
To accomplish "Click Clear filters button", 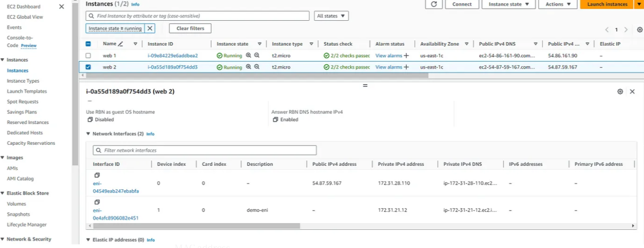I will pos(190,28).
